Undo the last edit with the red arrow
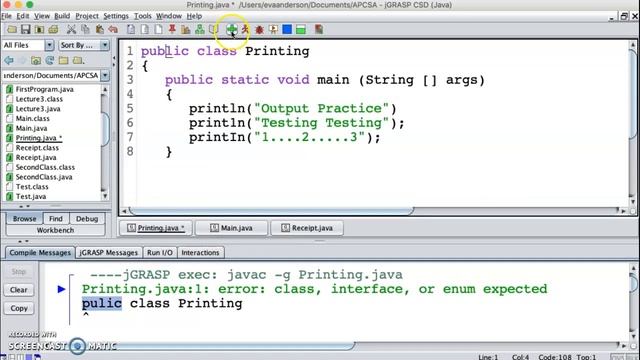The image size is (640, 360). (x=113, y=29)
